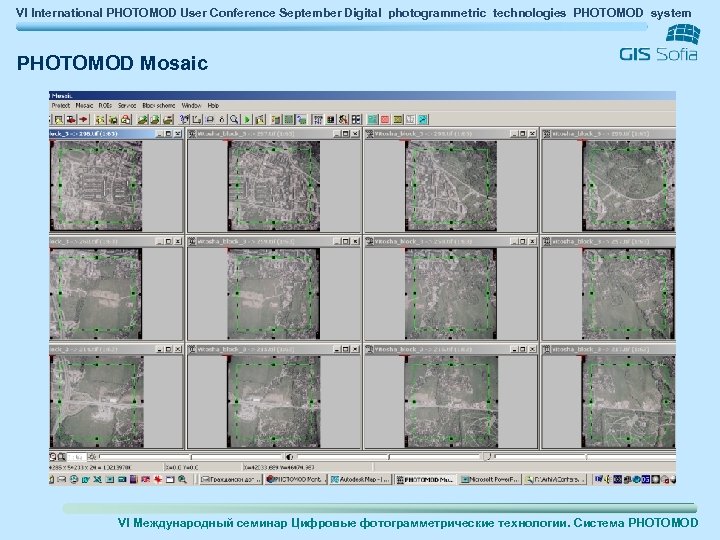Screen dimensions: 720x540
Task: Click the leftmost zoom icon in bottom bar
Action: click(x=53, y=457)
